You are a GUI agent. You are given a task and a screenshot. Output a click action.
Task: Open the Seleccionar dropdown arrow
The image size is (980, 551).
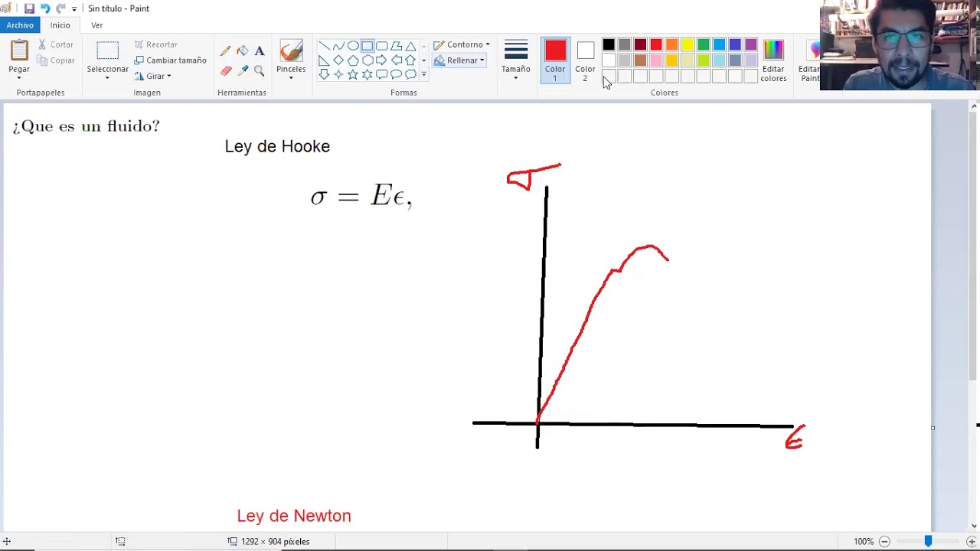click(107, 77)
